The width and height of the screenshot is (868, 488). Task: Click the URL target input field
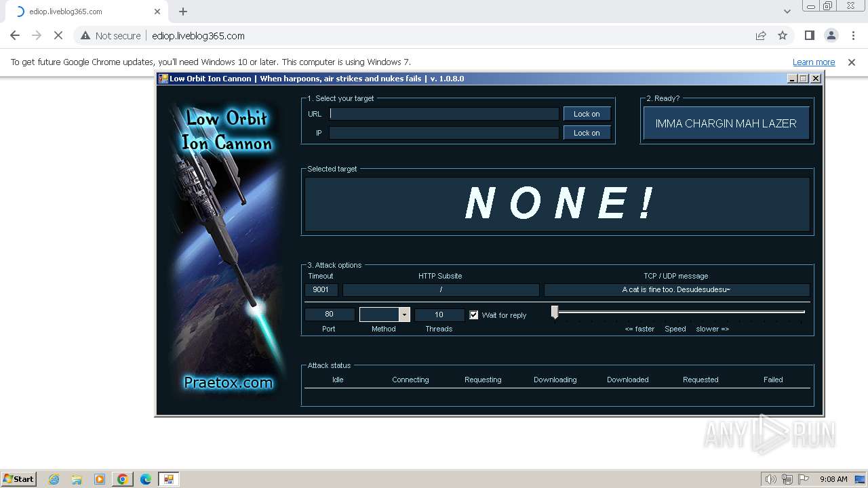tap(444, 114)
